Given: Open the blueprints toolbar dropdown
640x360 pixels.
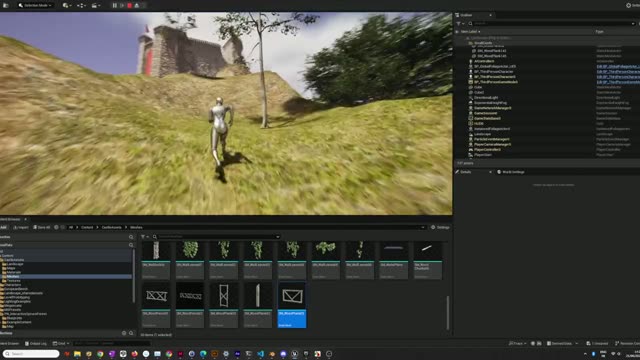Looking at the screenshot, I should click(81, 5).
